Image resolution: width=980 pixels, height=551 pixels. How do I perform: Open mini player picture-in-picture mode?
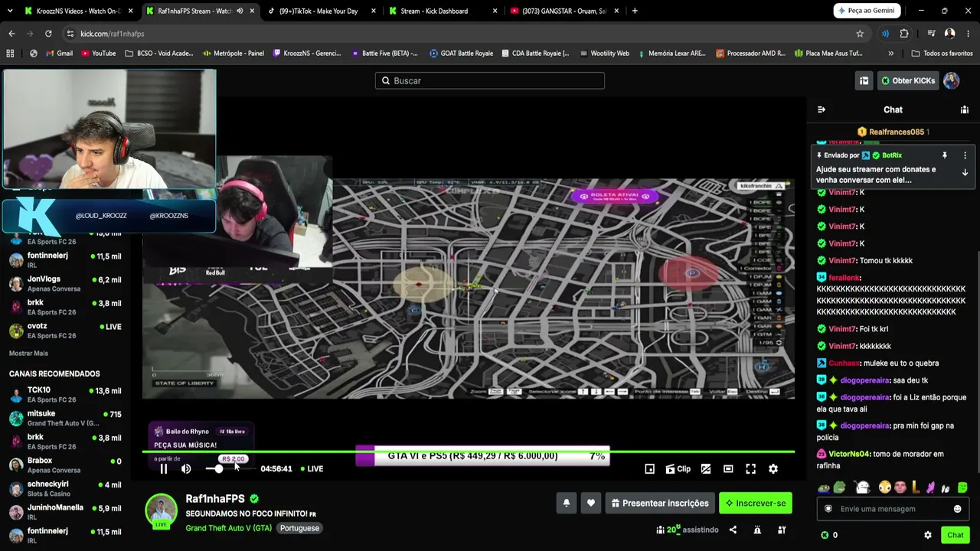coord(649,469)
